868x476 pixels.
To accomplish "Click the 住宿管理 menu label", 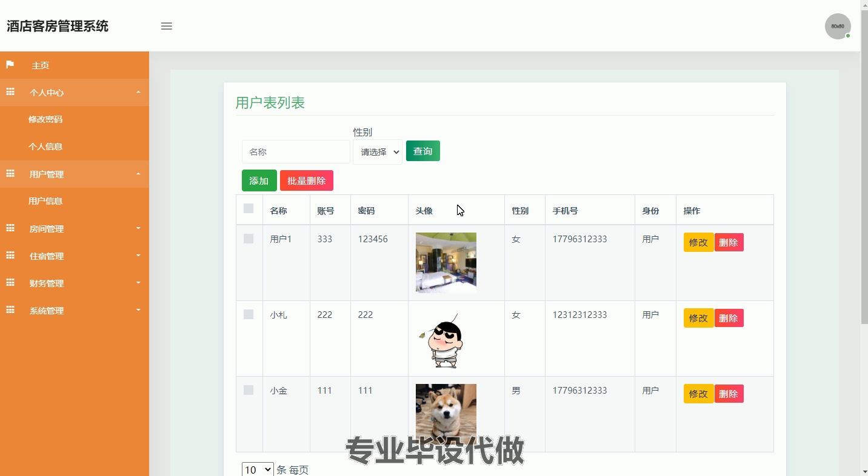I will 47,256.
